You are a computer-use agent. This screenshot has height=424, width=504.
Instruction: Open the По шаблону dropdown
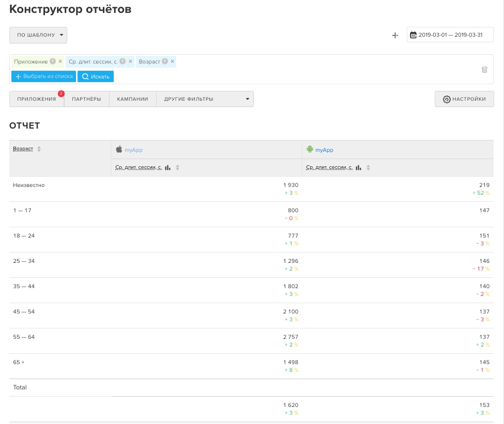click(x=38, y=35)
